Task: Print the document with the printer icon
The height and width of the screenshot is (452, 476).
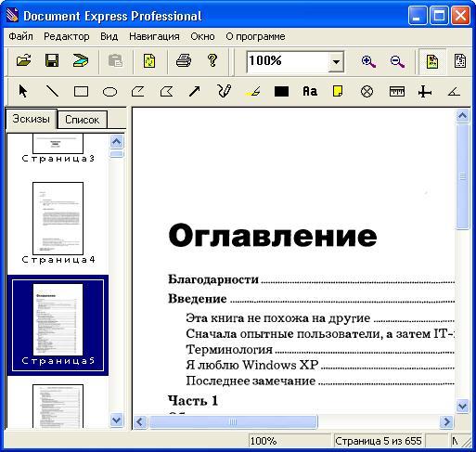Action: (184, 60)
